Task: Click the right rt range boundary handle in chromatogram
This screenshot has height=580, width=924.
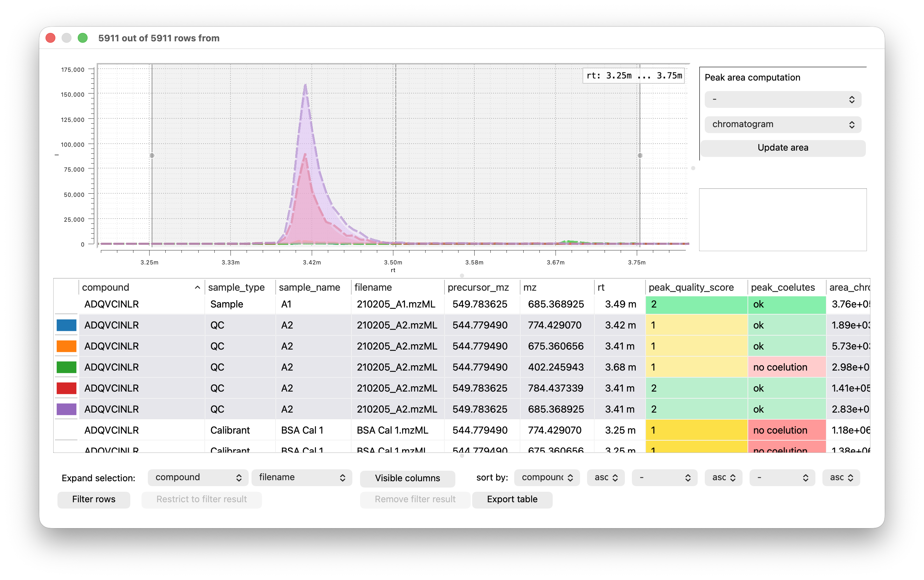Action: tap(640, 156)
